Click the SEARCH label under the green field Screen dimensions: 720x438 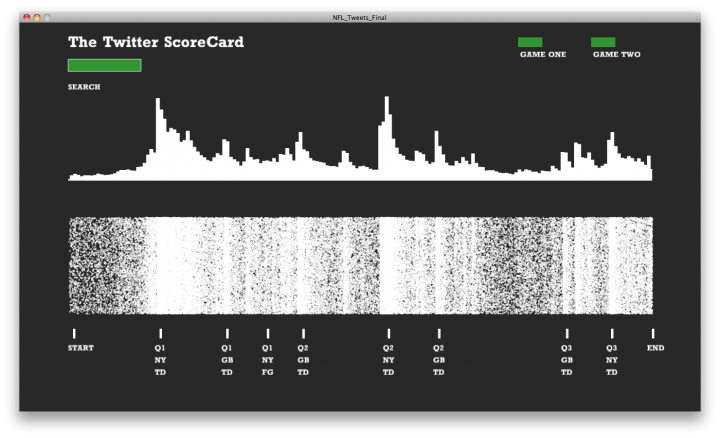click(x=84, y=87)
